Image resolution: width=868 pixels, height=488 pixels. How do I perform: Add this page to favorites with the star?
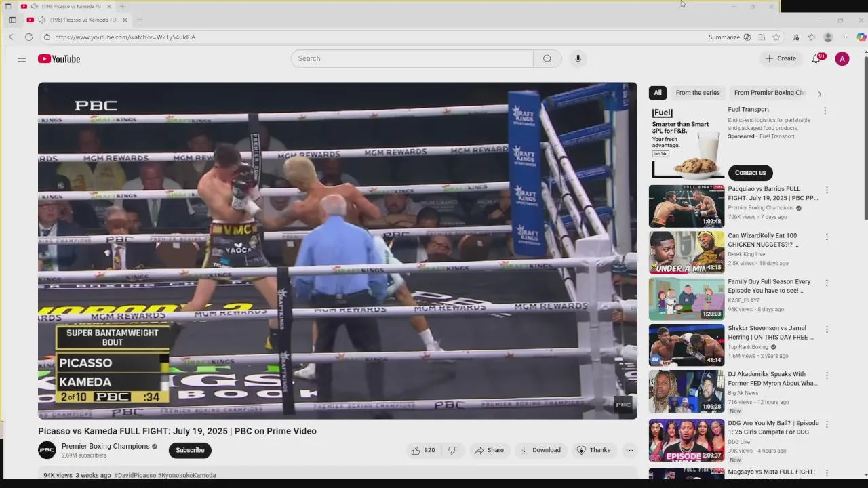776,37
